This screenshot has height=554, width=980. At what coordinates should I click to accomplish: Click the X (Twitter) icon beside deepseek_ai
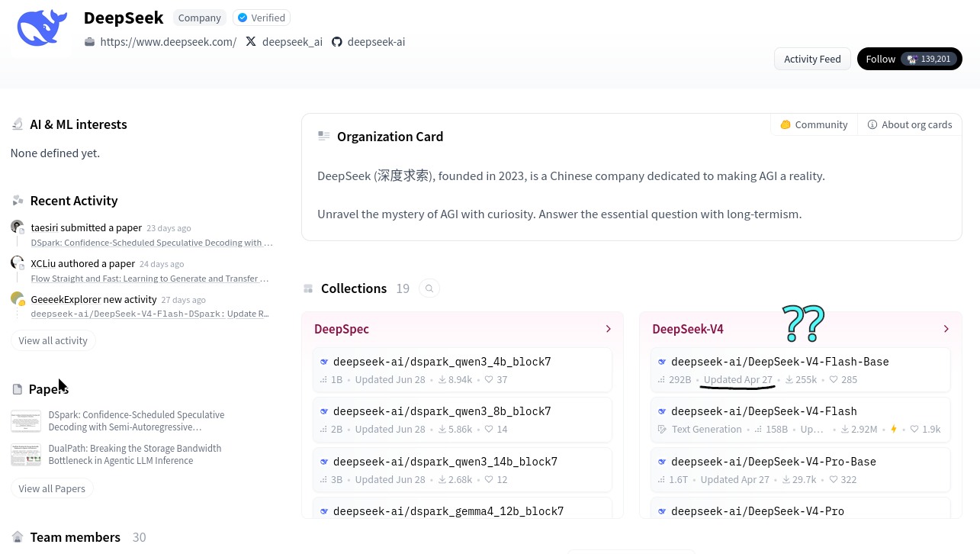(251, 42)
